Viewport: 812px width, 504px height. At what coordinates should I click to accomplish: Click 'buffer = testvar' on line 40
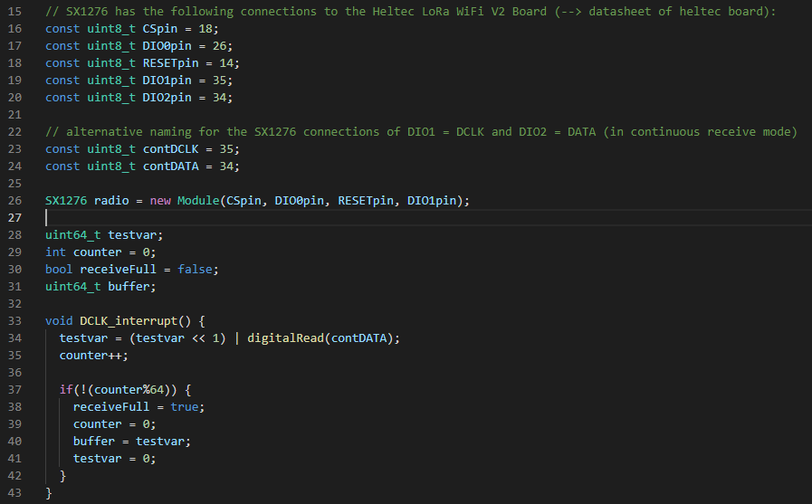131,441
